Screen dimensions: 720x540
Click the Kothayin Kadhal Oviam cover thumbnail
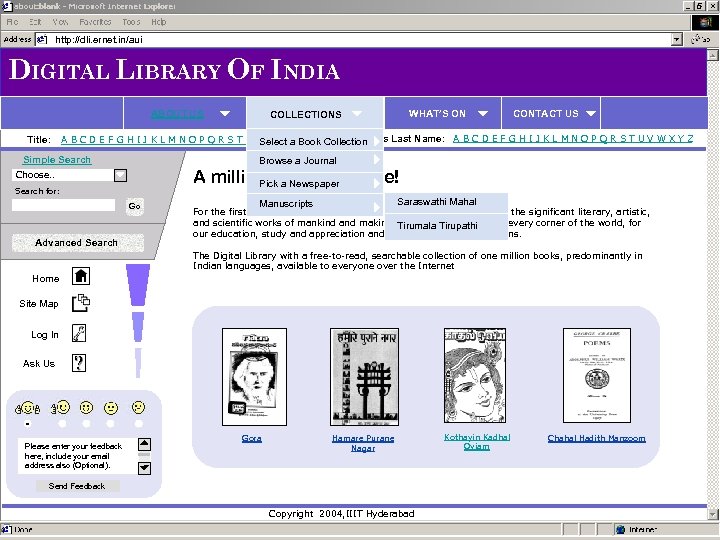click(x=475, y=375)
